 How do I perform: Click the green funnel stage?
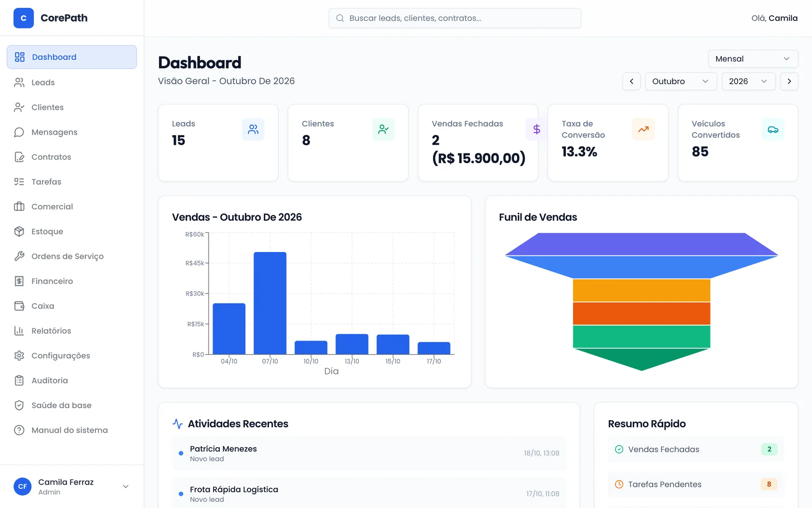click(641, 337)
